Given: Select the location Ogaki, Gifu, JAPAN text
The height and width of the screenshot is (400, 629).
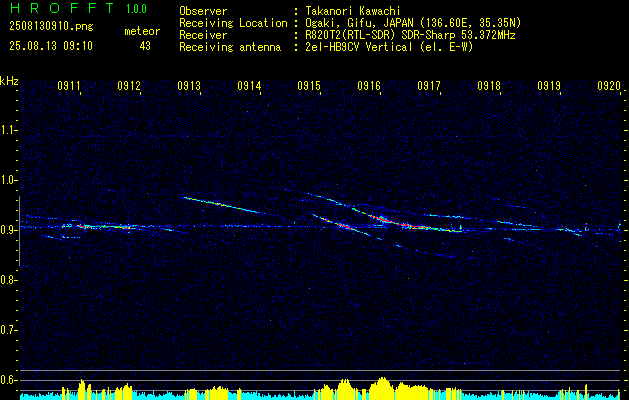Looking at the screenshot, I should point(413,23).
